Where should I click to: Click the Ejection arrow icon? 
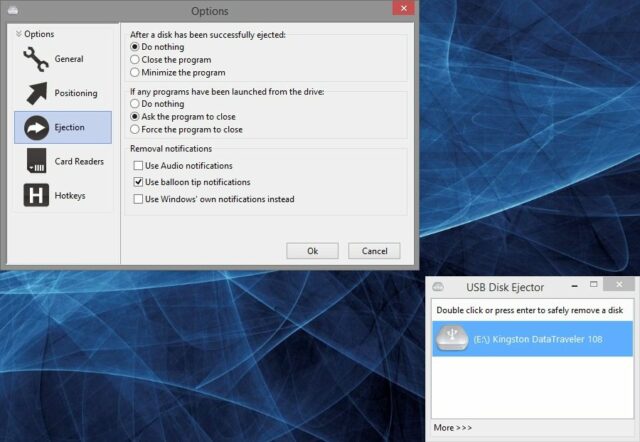pyautogui.click(x=36, y=128)
